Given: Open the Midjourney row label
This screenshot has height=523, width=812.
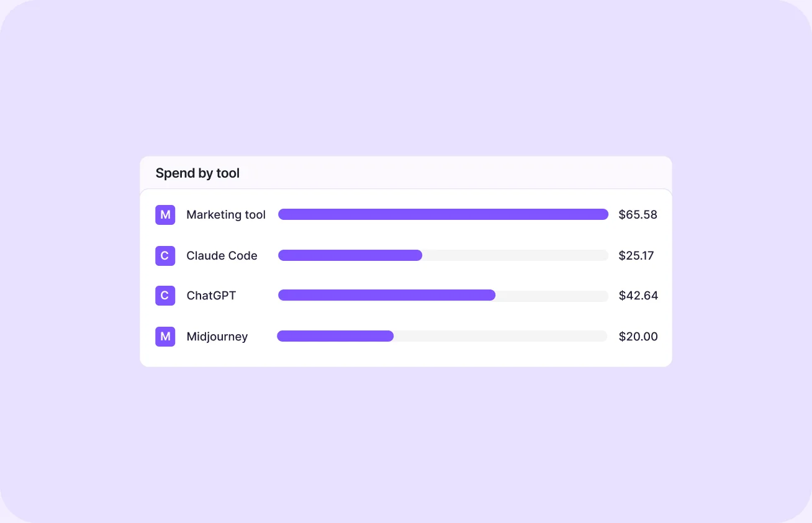Looking at the screenshot, I should click(x=217, y=337).
